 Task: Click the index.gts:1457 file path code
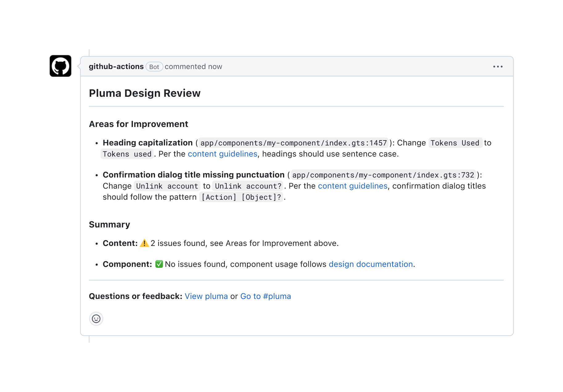pyautogui.click(x=294, y=143)
